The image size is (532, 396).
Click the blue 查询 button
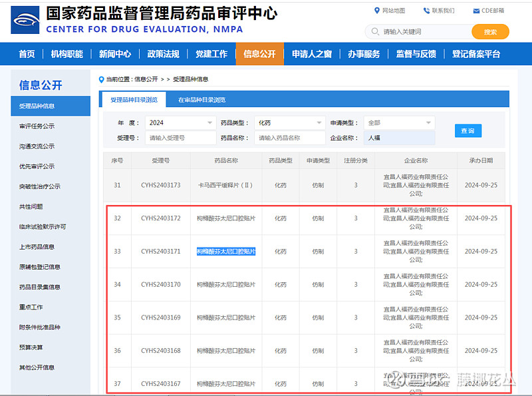click(467, 130)
